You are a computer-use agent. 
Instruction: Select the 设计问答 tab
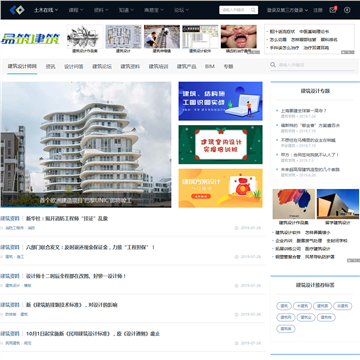point(74,66)
